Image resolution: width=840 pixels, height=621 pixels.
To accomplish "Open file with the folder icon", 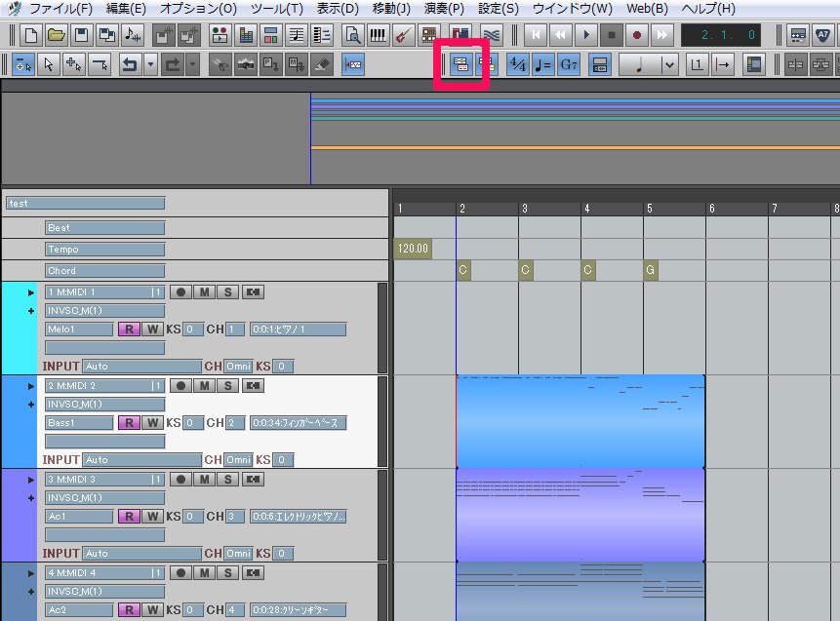I will [57, 35].
